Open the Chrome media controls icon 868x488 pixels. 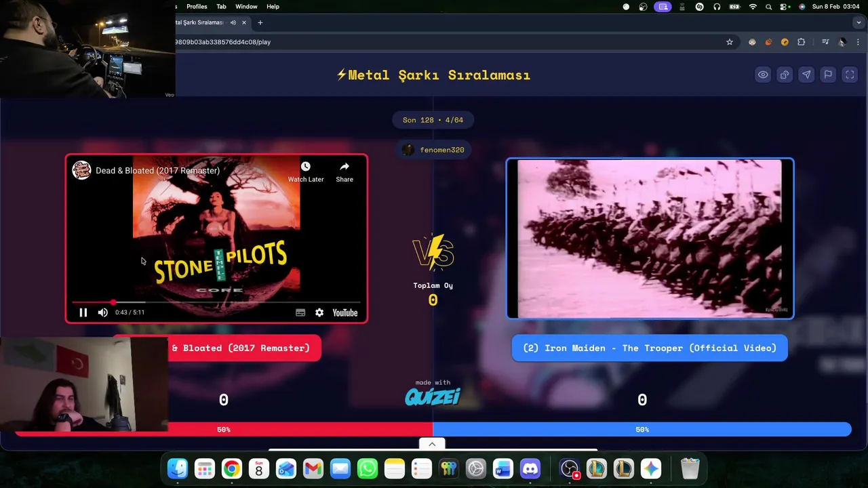click(825, 42)
